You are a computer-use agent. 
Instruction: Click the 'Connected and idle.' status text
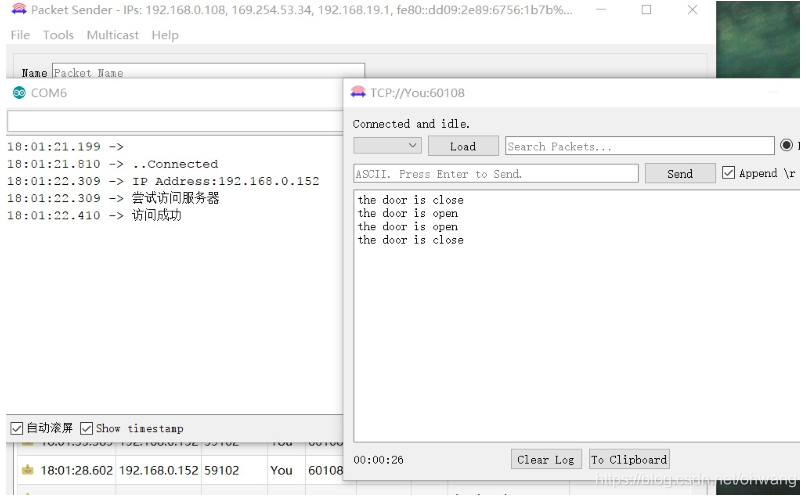click(x=411, y=124)
